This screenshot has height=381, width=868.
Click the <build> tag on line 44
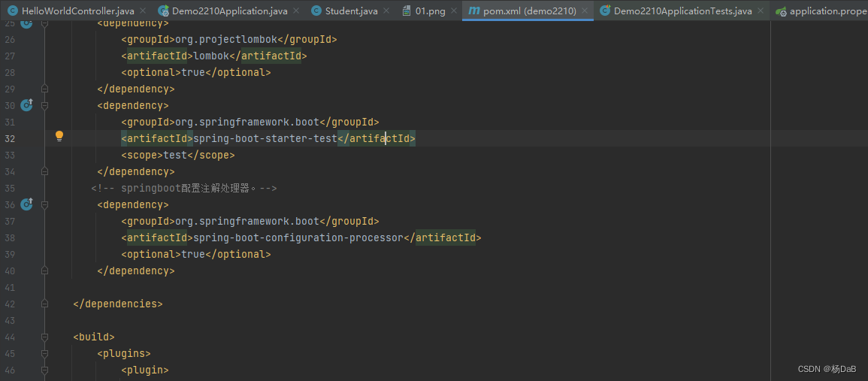pos(94,337)
